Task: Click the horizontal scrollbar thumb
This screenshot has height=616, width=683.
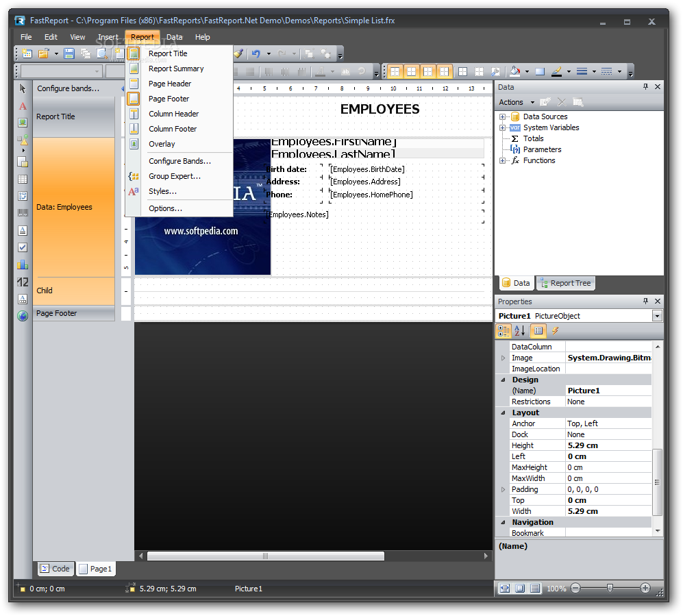Action: (266, 556)
